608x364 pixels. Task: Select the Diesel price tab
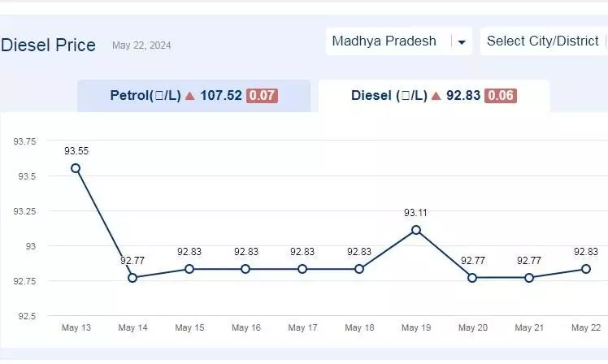tap(434, 96)
